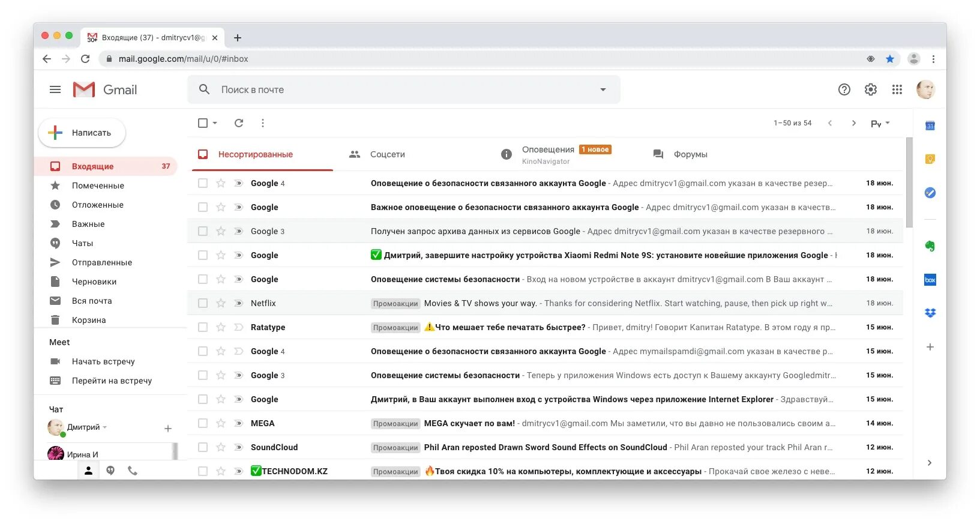This screenshot has height=524, width=980.
Task: Open the Dropbox add-on icon
Action: point(930,313)
